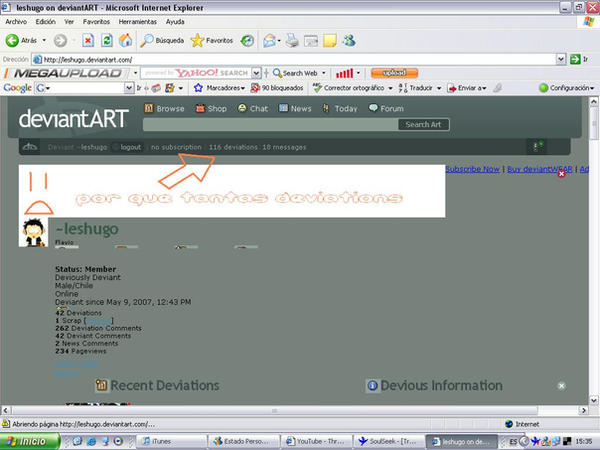Open the Mail icon in the toolbar
Viewport: 600px width, 450px height.
click(270, 41)
